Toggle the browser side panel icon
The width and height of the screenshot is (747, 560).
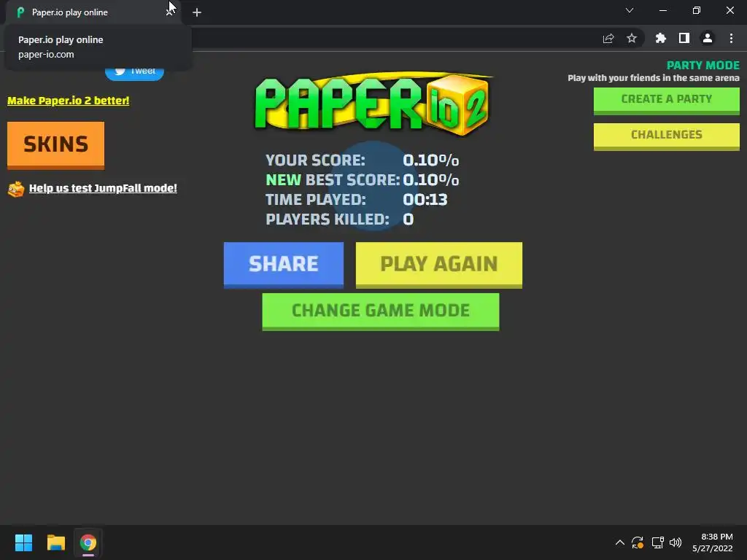tap(684, 38)
